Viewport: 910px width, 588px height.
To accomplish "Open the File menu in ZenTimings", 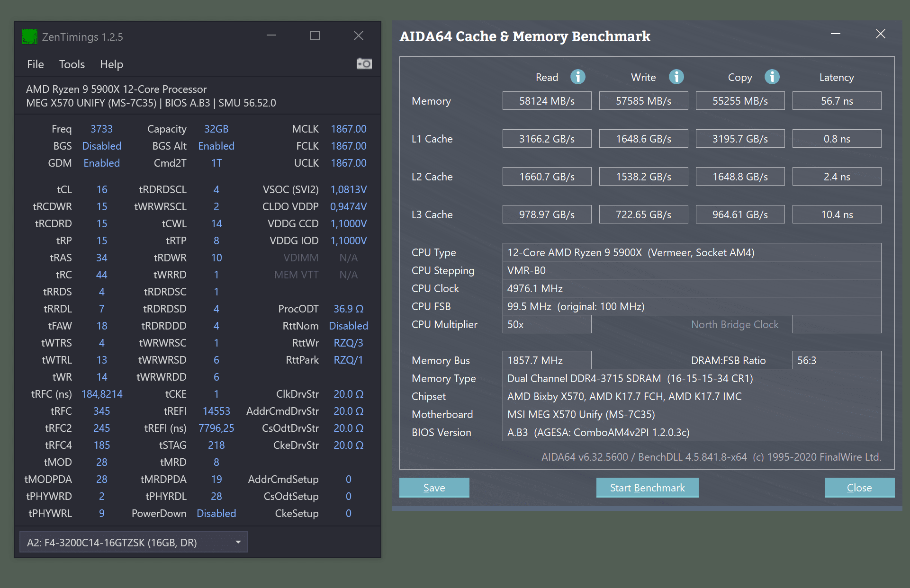I will (x=36, y=64).
